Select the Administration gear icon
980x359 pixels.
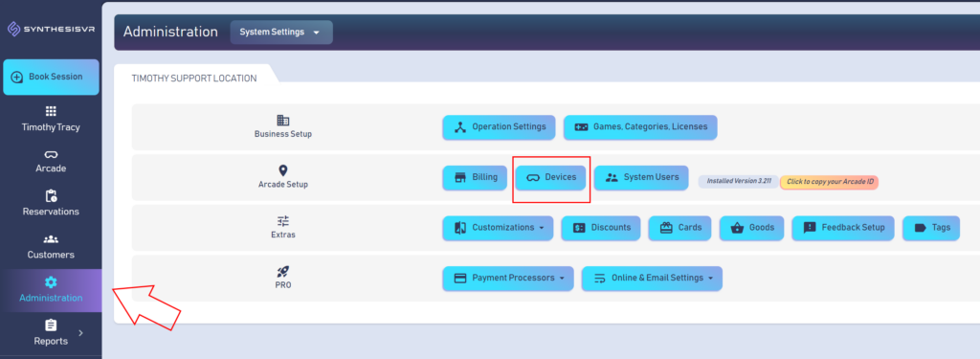[51, 282]
